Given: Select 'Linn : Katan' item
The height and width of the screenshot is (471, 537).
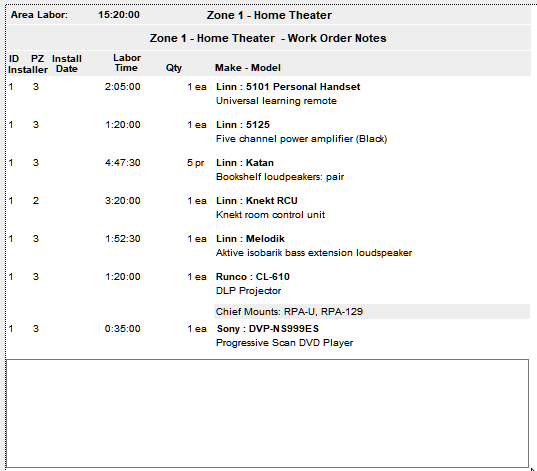Looking at the screenshot, I should pyautogui.click(x=245, y=163).
